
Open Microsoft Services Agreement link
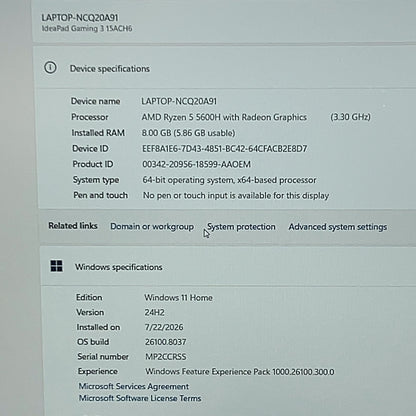tap(134, 386)
